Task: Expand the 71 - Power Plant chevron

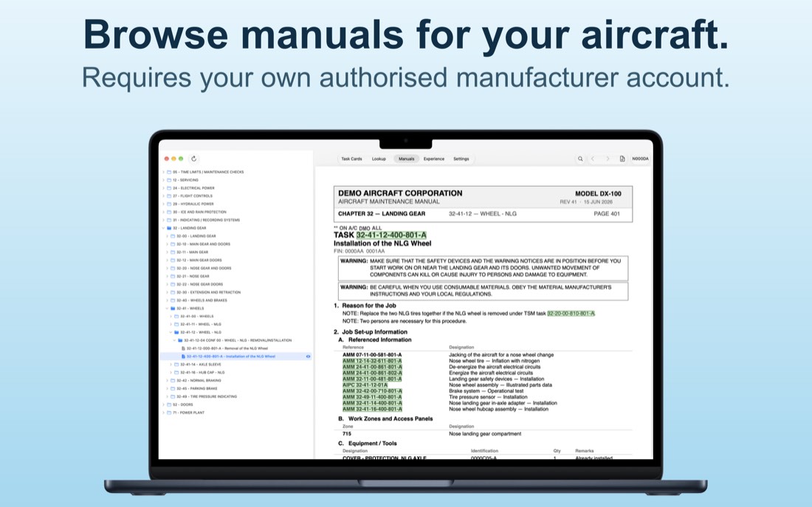Action: pos(164,413)
